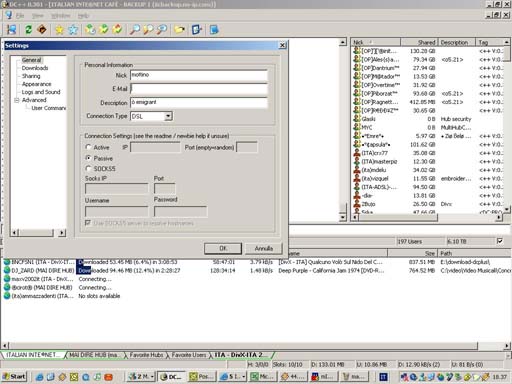This screenshot has height=384, width=512.
Task: Click the user list vertical scrollbar down arrow
Action: click(507, 209)
